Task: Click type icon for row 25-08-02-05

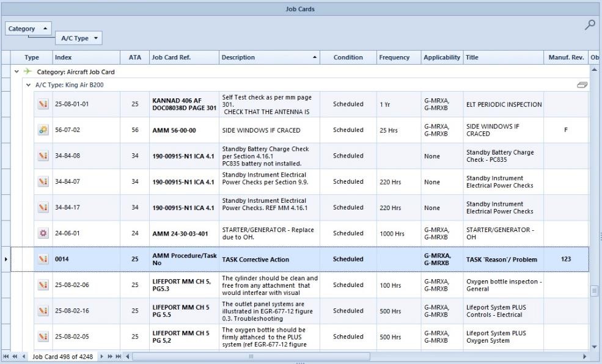Action: click(43, 337)
